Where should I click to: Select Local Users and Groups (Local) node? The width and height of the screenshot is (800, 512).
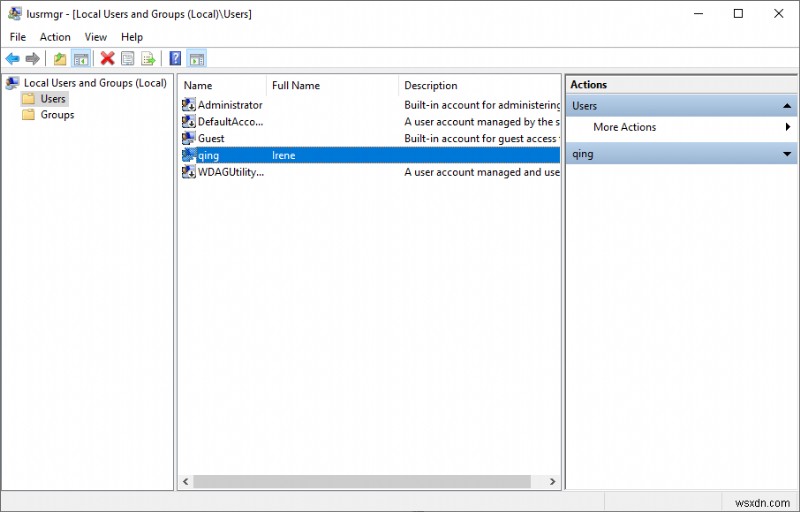click(95, 83)
